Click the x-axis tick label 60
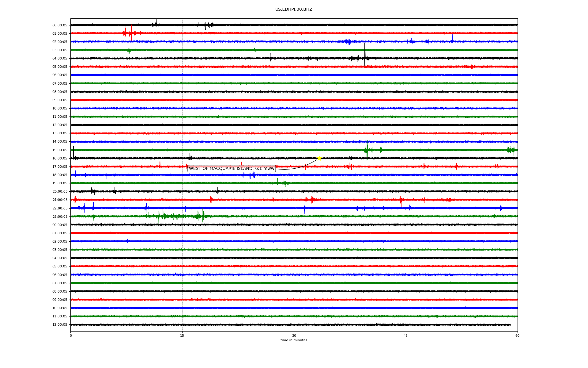Viewport: 588px width, 368px height. tap(517, 336)
